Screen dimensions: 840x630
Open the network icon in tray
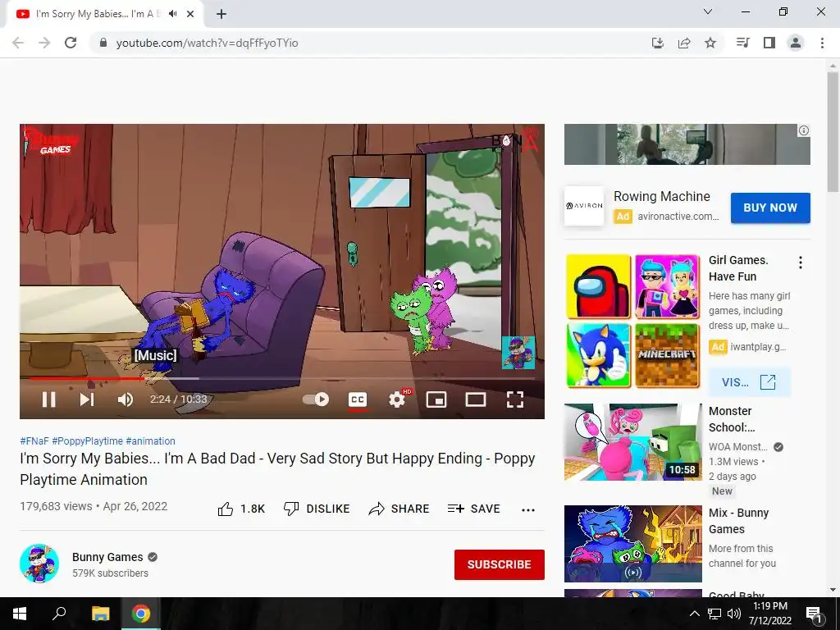tap(714, 614)
